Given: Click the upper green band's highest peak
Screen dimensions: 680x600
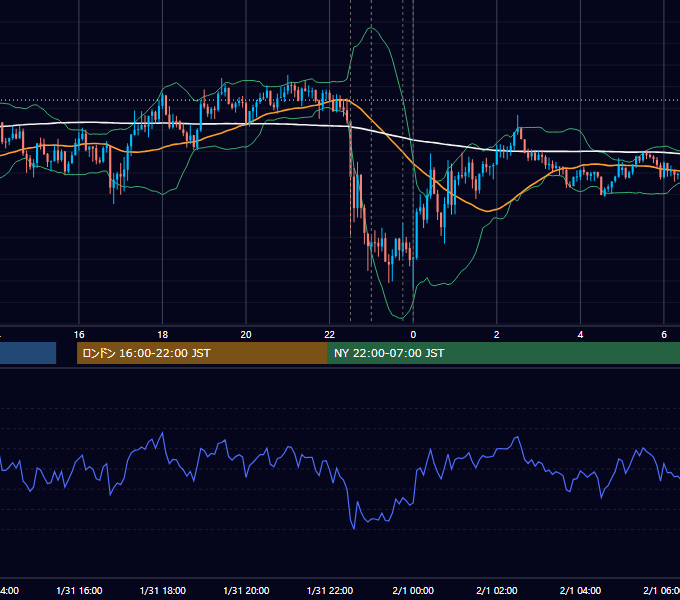Looking at the screenshot, I should pyautogui.click(x=372, y=28).
